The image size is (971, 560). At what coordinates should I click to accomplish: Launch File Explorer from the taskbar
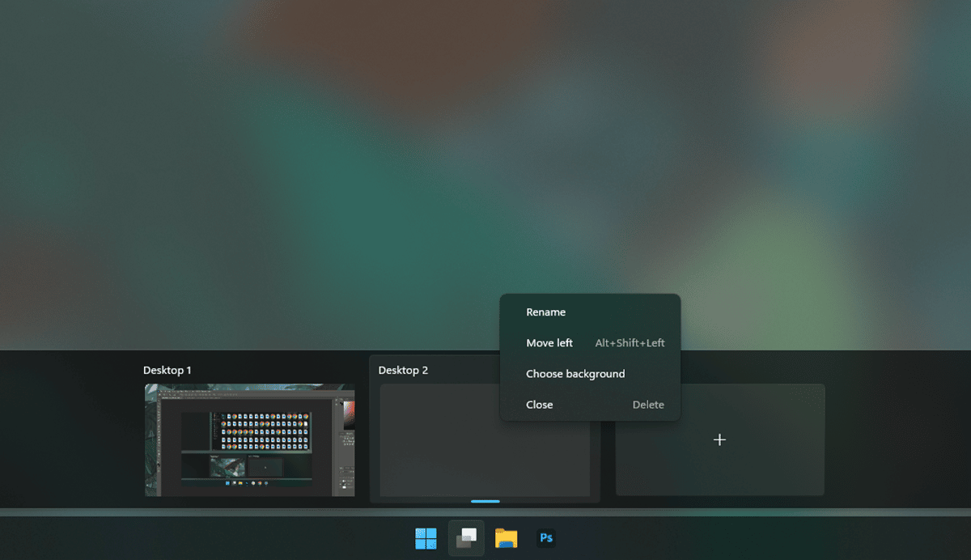(507, 538)
